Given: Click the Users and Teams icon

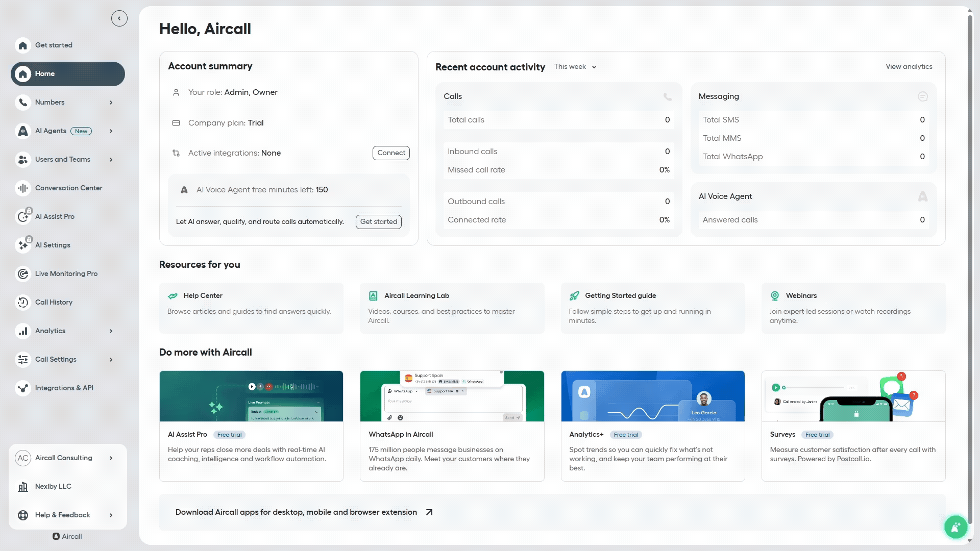Looking at the screenshot, I should [x=22, y=160].
